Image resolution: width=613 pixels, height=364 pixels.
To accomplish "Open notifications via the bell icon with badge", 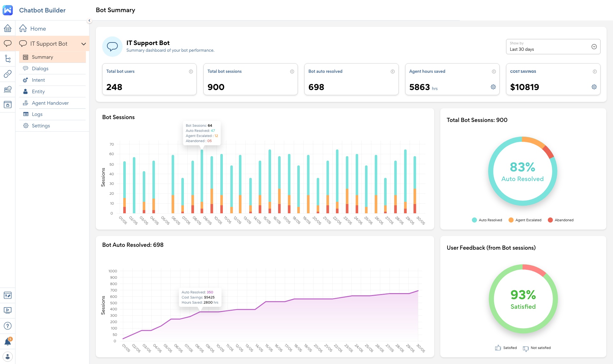I will (x=8, y=341).
